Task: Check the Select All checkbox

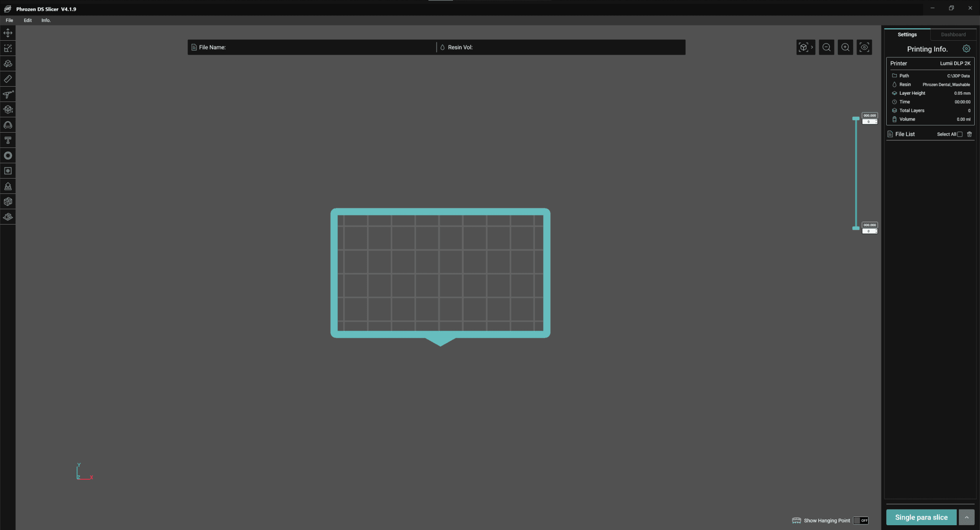Action: pos(959,135)
